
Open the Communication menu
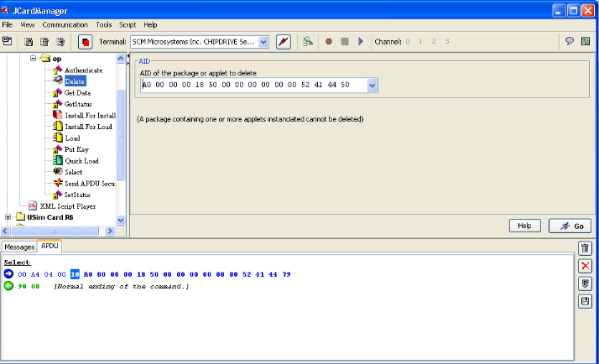point(65,25)
